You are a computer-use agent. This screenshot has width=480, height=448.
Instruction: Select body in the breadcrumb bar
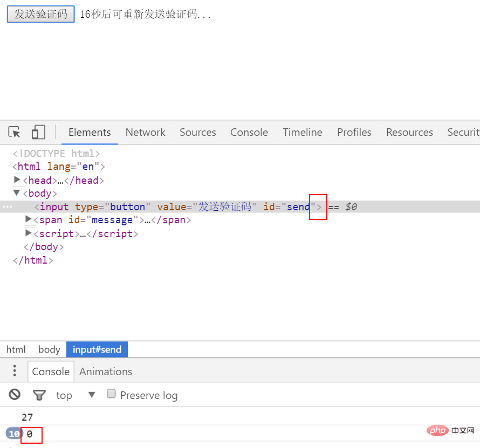point(49,349)
